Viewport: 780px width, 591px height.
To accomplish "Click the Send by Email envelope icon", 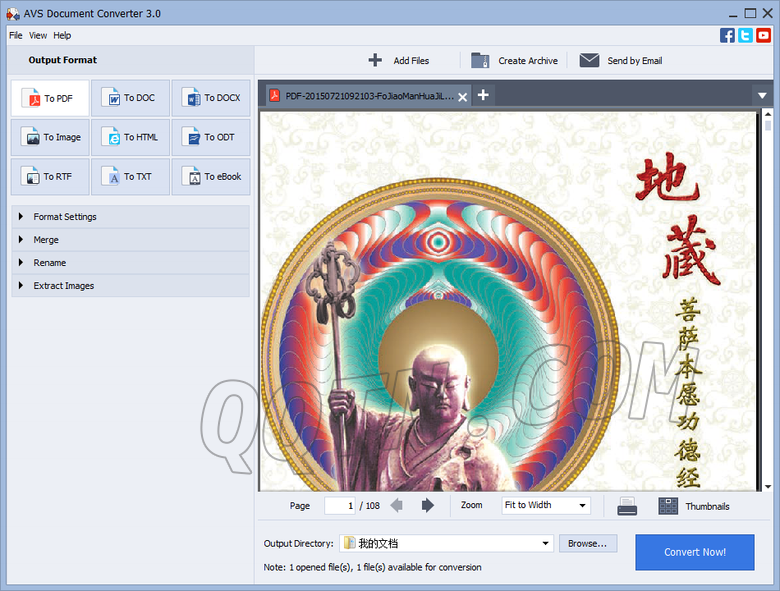I will [x=589, y=60].
